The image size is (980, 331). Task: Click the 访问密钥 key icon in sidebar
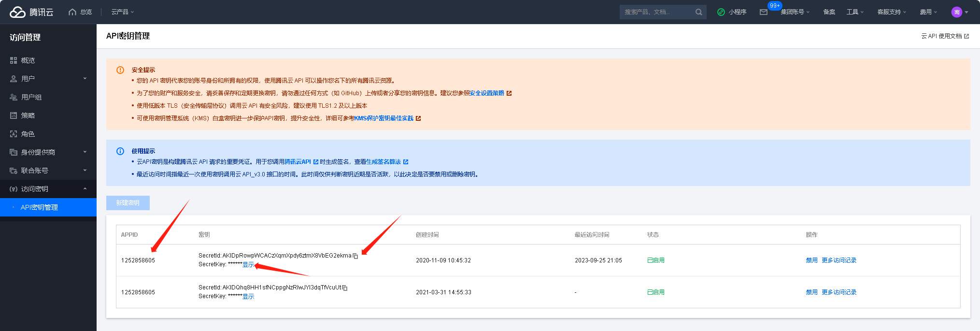14,189
